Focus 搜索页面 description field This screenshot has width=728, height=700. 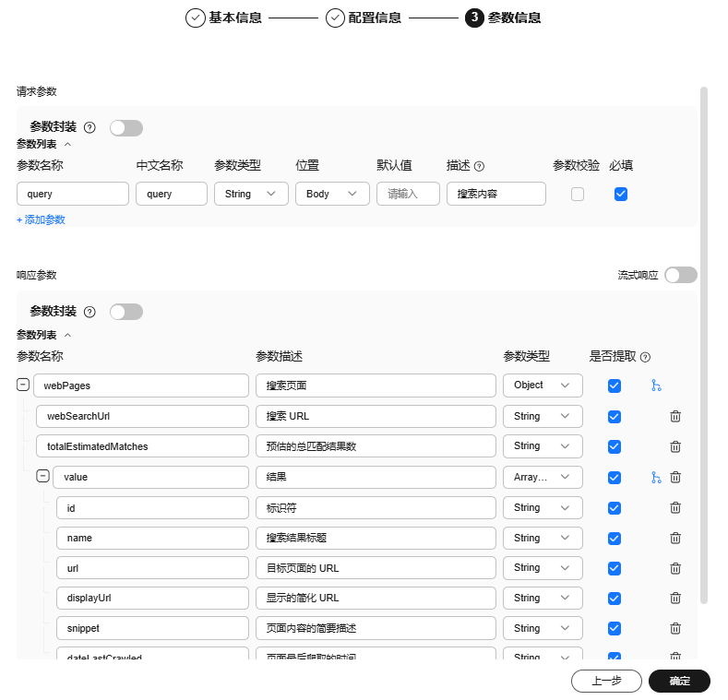click(376, 386)
